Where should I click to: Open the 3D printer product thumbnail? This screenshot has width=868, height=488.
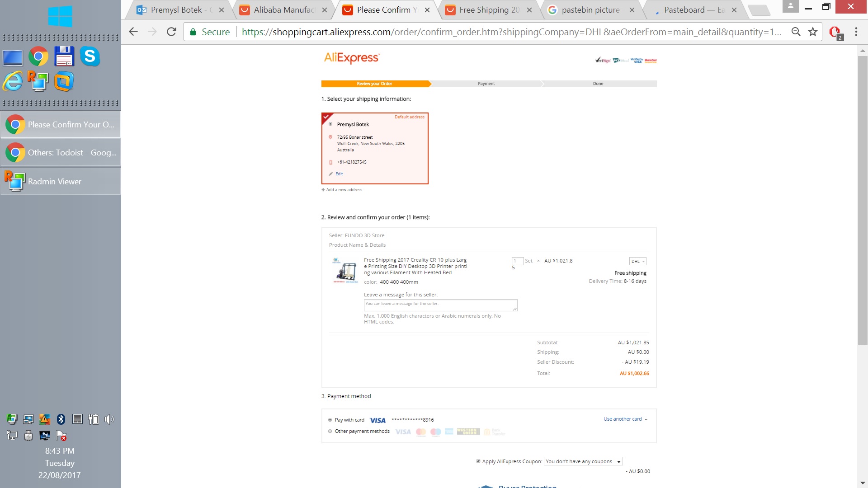tap(346, 270)
